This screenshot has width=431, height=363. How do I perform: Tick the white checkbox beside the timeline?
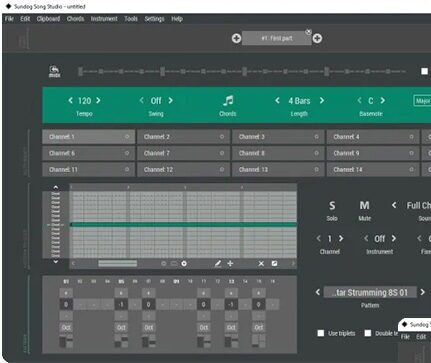point(424,71)
